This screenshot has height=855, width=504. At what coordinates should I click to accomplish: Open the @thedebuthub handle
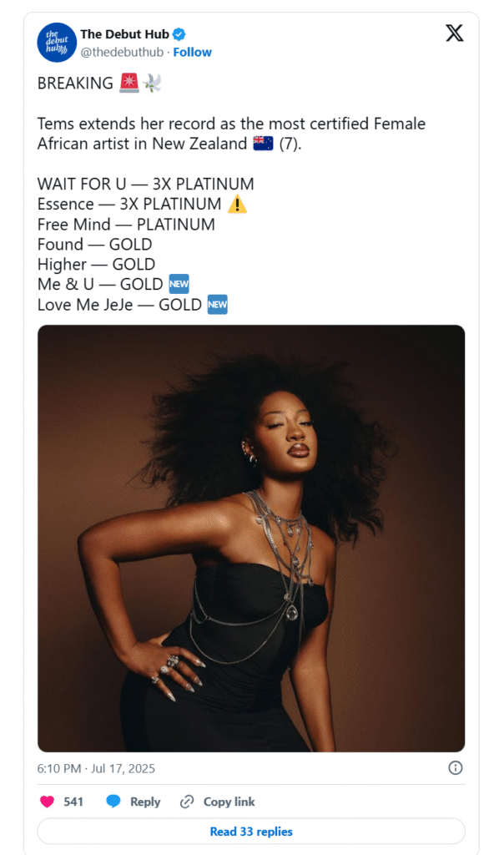(122, 53)
